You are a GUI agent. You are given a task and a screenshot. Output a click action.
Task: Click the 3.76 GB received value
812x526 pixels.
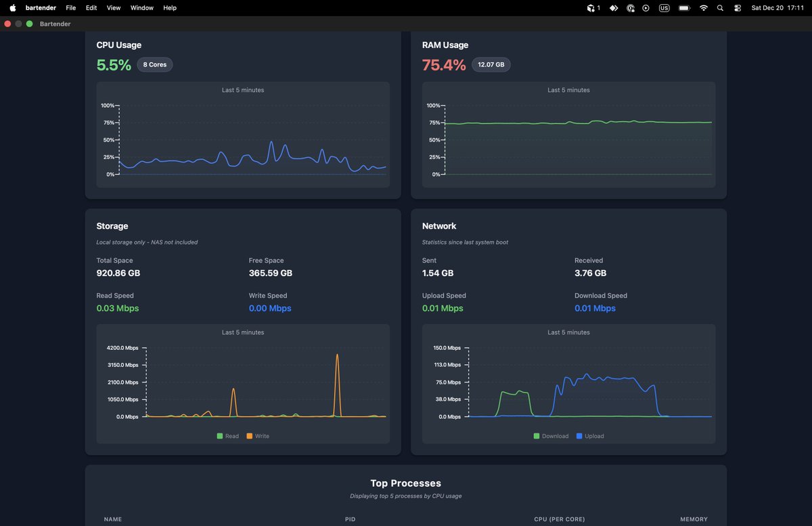pyautogui.click(x=591, y=273)
